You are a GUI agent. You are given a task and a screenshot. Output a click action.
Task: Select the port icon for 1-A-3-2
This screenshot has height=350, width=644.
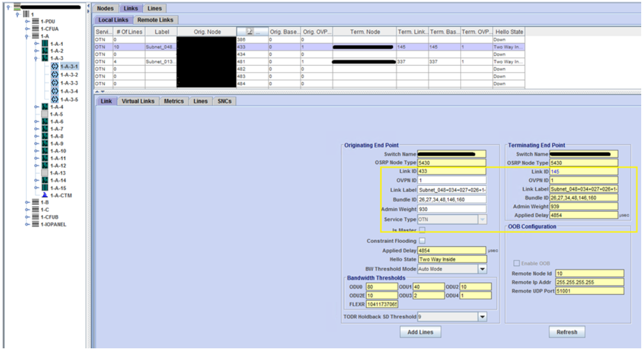[54, 74]
